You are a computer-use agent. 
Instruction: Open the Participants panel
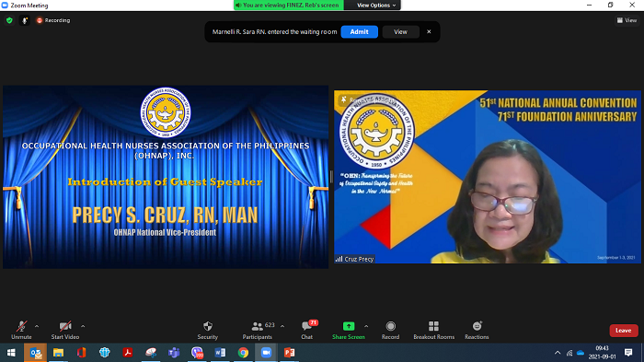(257, 331)
